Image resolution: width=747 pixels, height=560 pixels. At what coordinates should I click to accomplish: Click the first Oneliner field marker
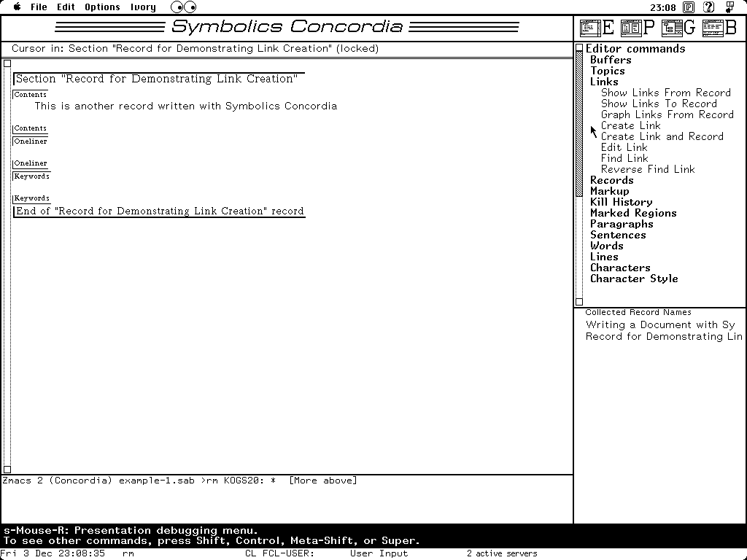[30, 141]
